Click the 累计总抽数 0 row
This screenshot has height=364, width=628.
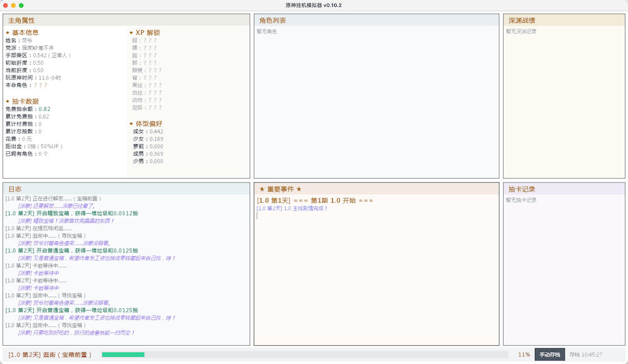point(24,131)
